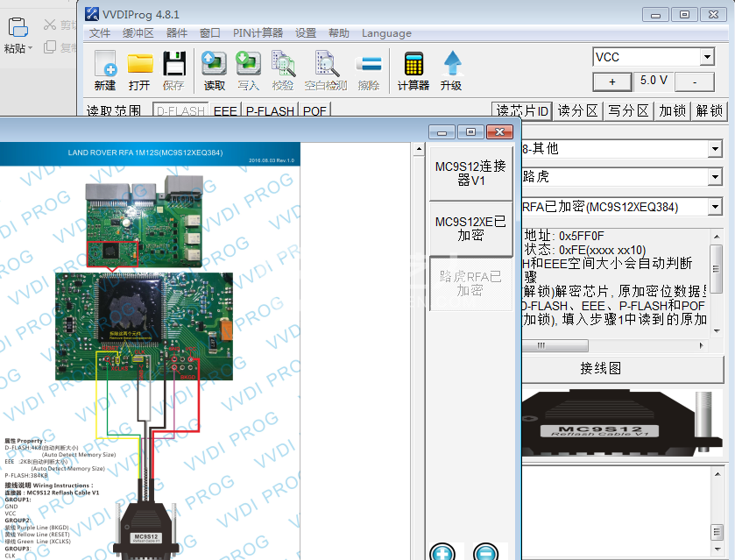Click the lower log panel scrollbar thumb

click(717, 532)
